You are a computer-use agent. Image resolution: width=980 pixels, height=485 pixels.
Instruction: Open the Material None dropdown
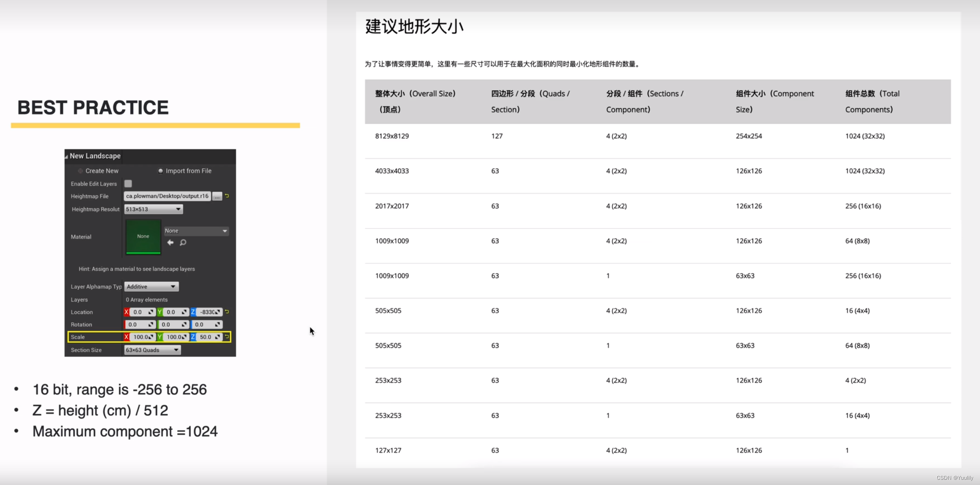point(196,231)
